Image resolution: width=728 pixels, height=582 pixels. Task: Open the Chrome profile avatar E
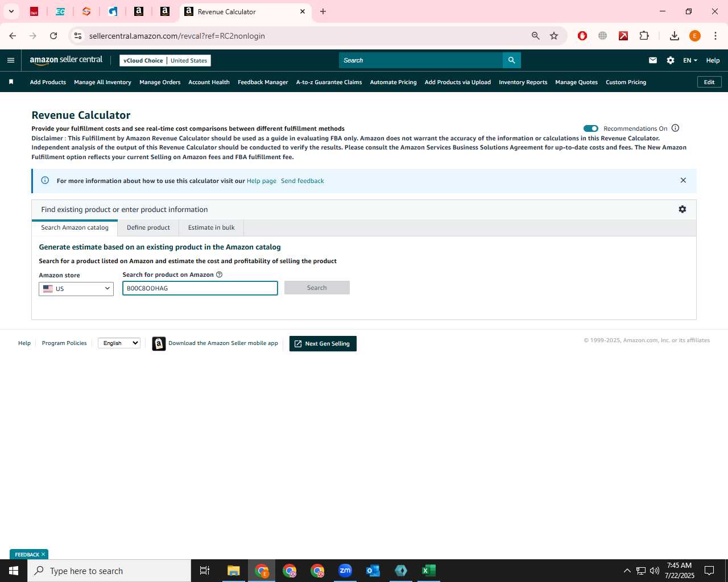click(x=695, y=36)
